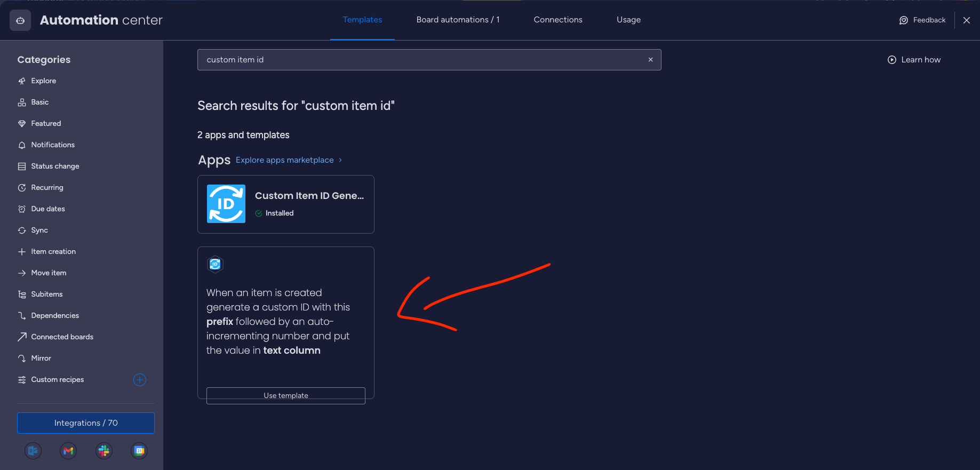Click the Automation center robot icon
The height and width of the screenshot is (470, 980).
tap(20, 20)
